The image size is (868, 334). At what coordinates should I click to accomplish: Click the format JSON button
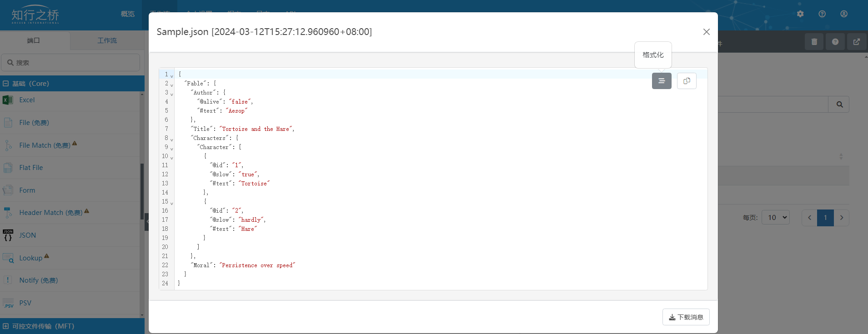pyautogui.click(x=662, y=81)
